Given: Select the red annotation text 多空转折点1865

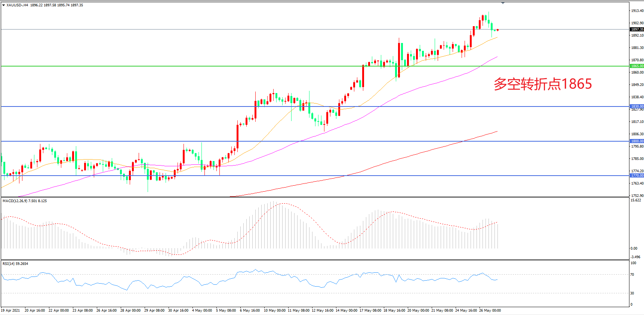Looking at the screenshot, I should click(542, 84).
